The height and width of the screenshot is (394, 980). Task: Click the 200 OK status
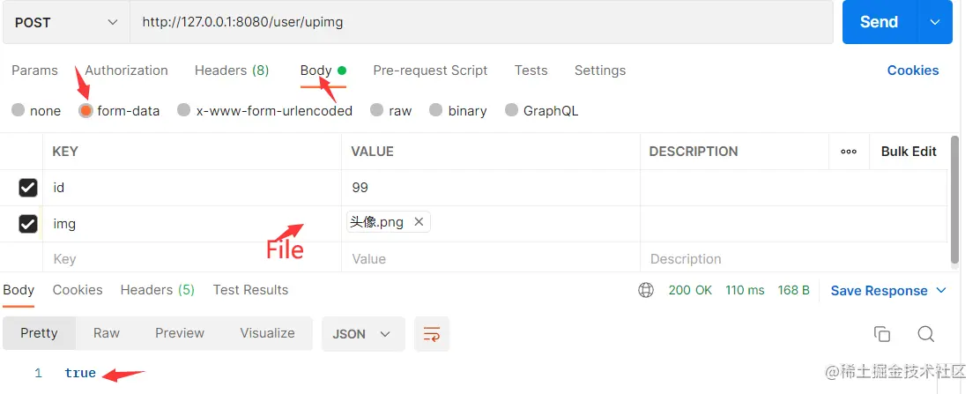pos(690,290)
